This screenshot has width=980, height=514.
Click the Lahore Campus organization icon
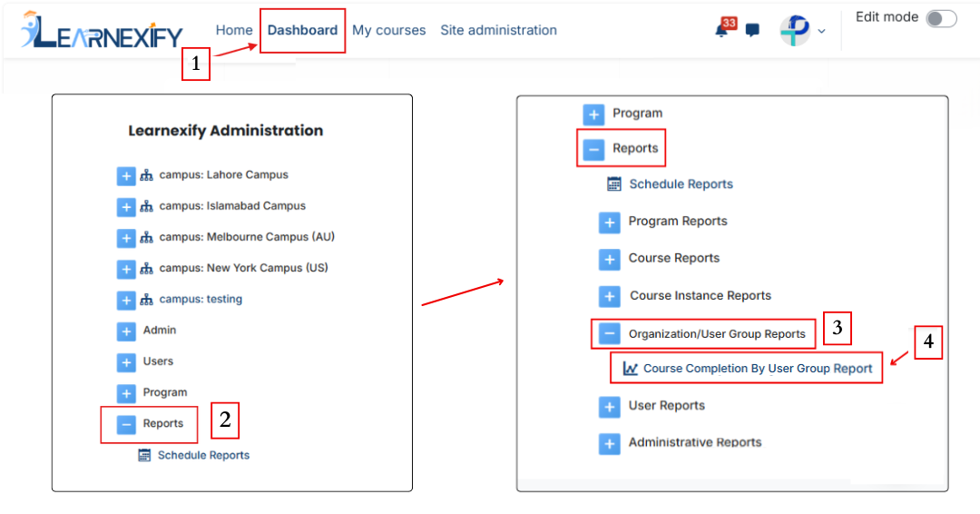coord(146,175)
